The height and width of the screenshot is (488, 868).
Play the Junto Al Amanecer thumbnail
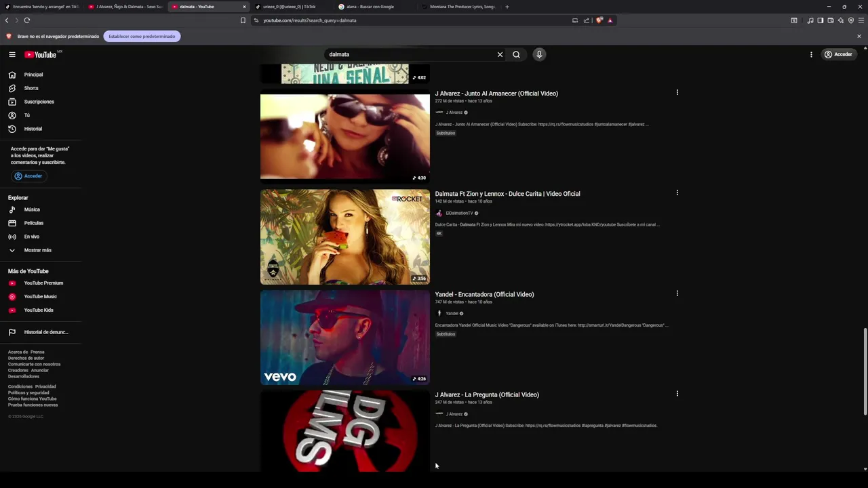tap(345, 138)
